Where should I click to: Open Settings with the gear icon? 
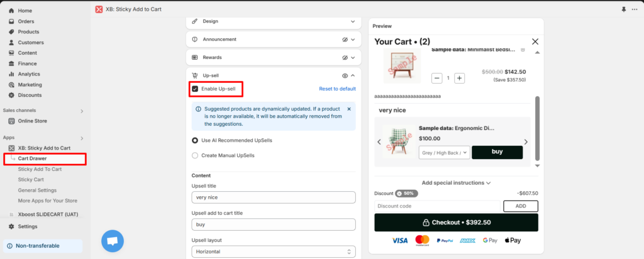pos(12,226)
